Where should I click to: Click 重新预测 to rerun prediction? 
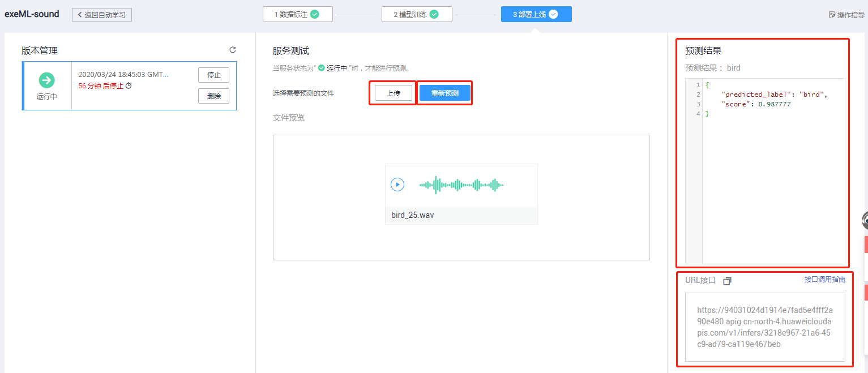[x=445, y=92]
